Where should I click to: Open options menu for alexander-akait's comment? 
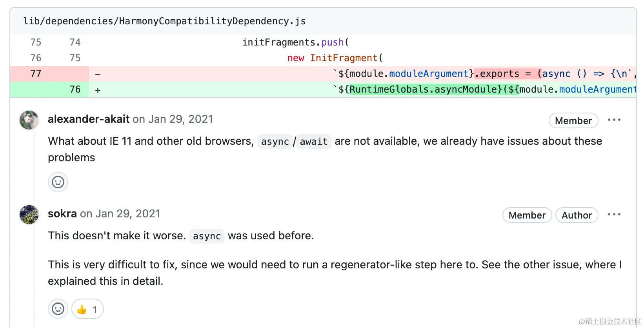(x=614, y=120)
